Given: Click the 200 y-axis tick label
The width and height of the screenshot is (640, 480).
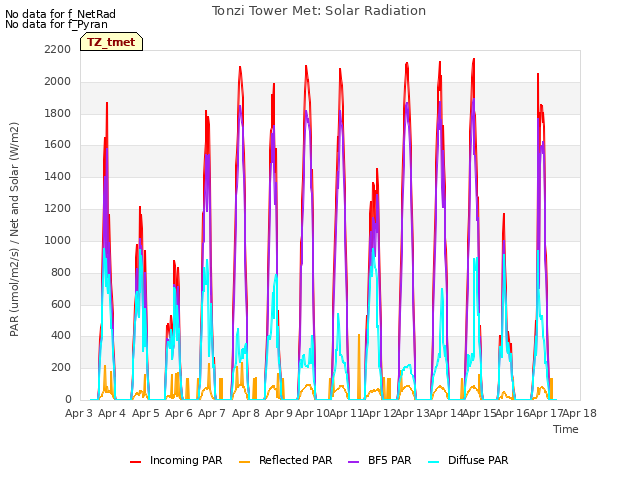Looking at the screenshot, I should 61,368.
